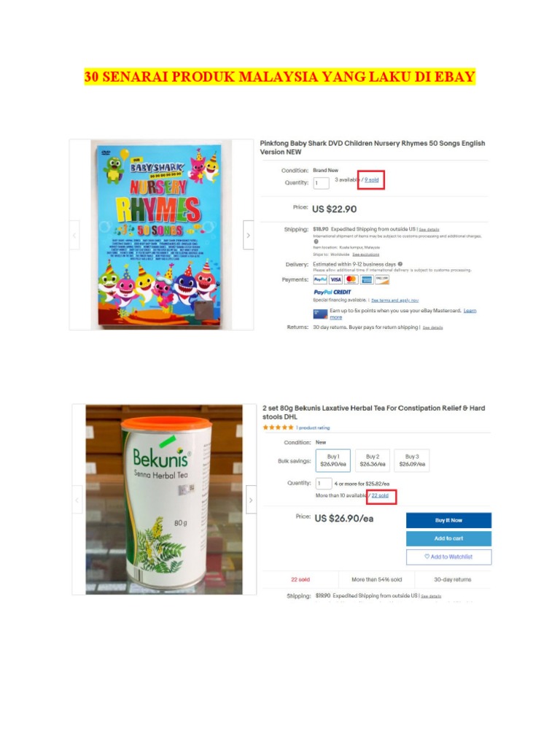Screen dimensions: 560x747
Task: Click the PayPal payment icon
Action: [x=320, y=279]
